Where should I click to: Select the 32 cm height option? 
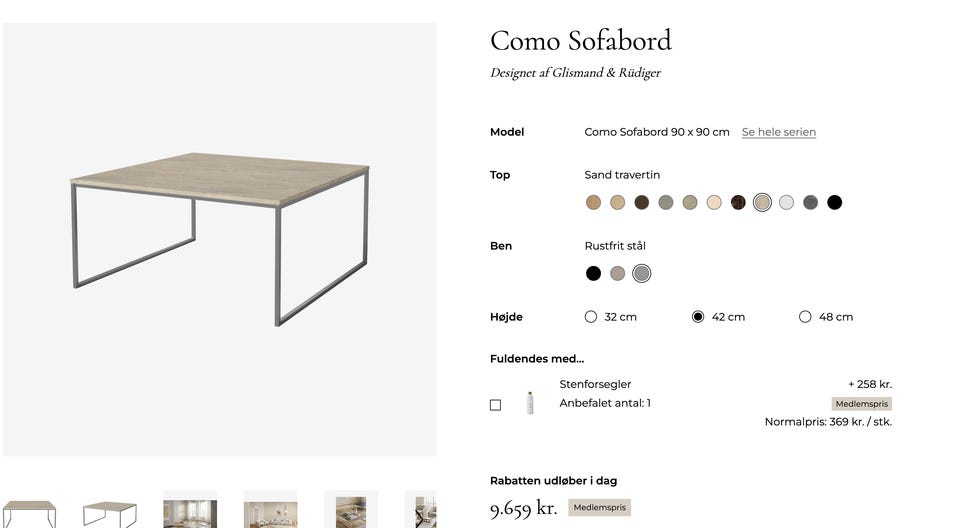[x=591, y=317]
